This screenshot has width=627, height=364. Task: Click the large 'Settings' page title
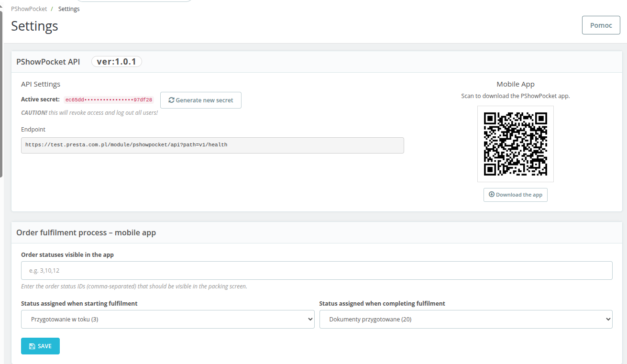(34, 26)
